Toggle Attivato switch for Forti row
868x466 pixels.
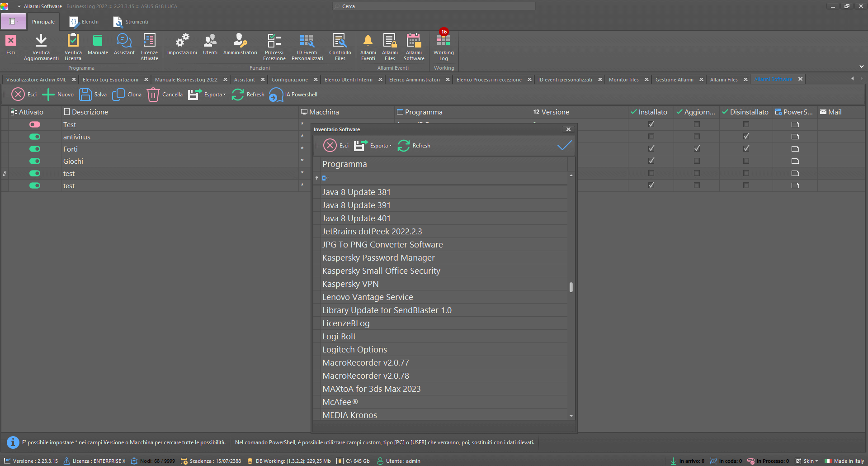[35, 149]
